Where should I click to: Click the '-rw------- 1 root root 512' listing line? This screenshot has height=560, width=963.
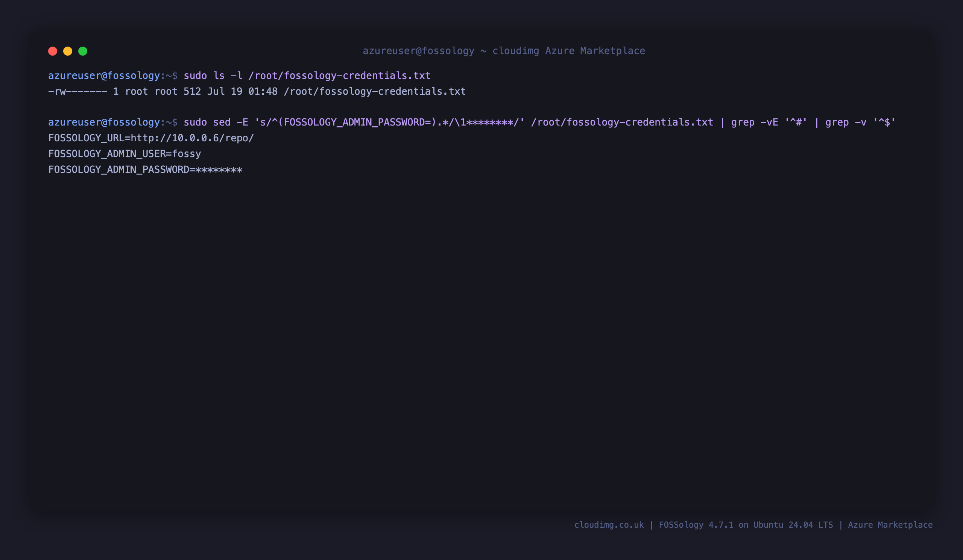pyautogui.click(x=257, y=92)
